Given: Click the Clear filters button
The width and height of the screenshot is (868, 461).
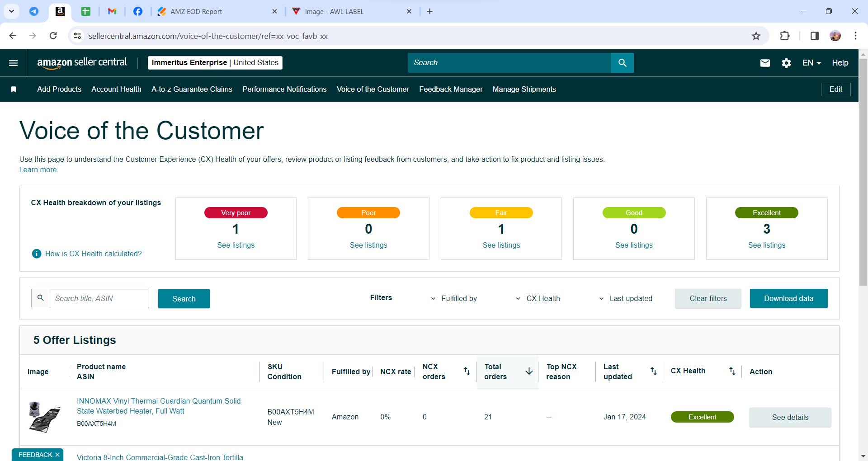Looking at the screenshot, I should [708, 299].
